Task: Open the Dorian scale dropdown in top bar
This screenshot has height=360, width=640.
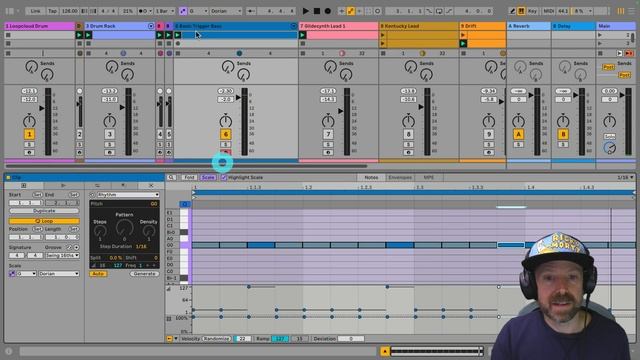Action: click(x=226, y=11)
